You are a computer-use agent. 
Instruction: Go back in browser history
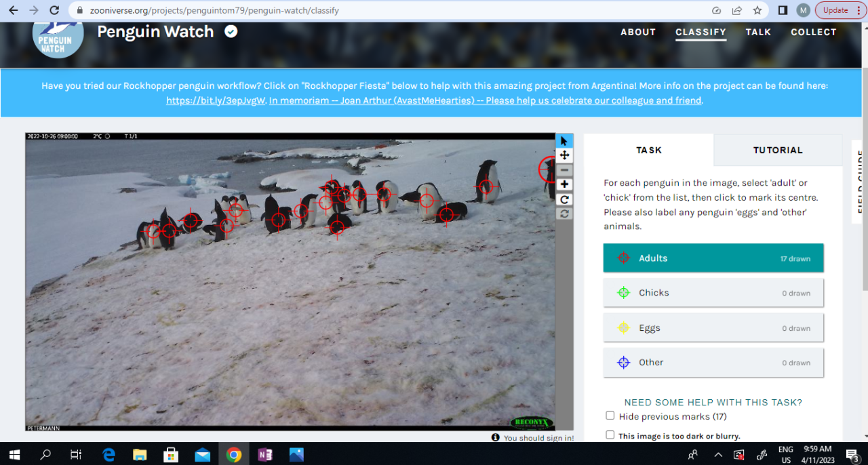(x=13, y=10)
